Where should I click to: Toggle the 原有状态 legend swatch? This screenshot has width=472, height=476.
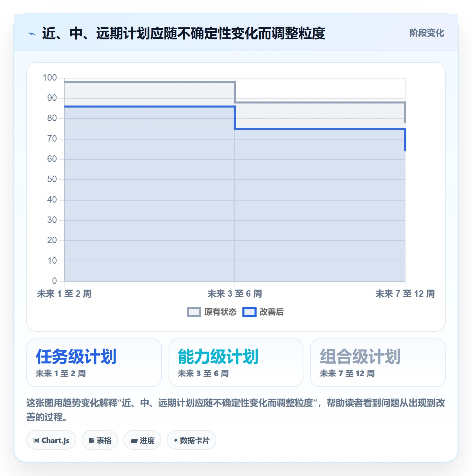pyautogui.click(x=194, y=312)
